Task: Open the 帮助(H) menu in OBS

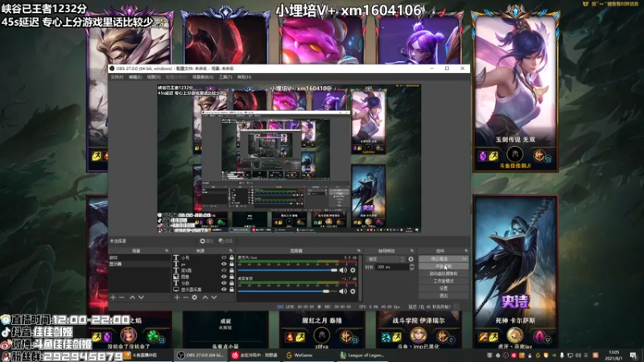Action: point(244,77)
